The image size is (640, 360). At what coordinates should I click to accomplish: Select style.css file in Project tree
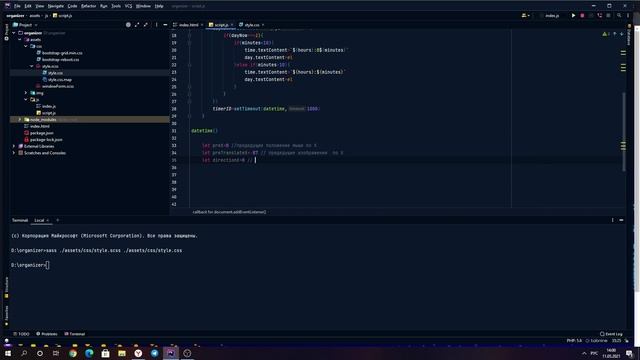[x=55, y=73]
